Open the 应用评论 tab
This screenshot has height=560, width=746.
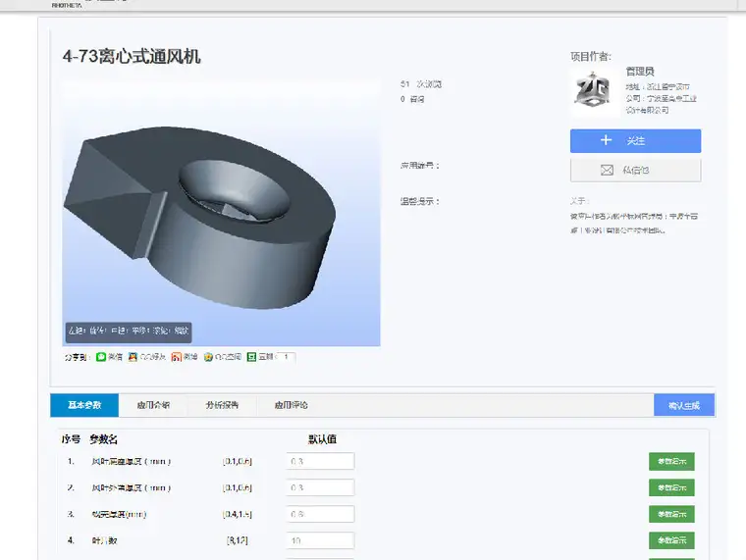point(292,405)
